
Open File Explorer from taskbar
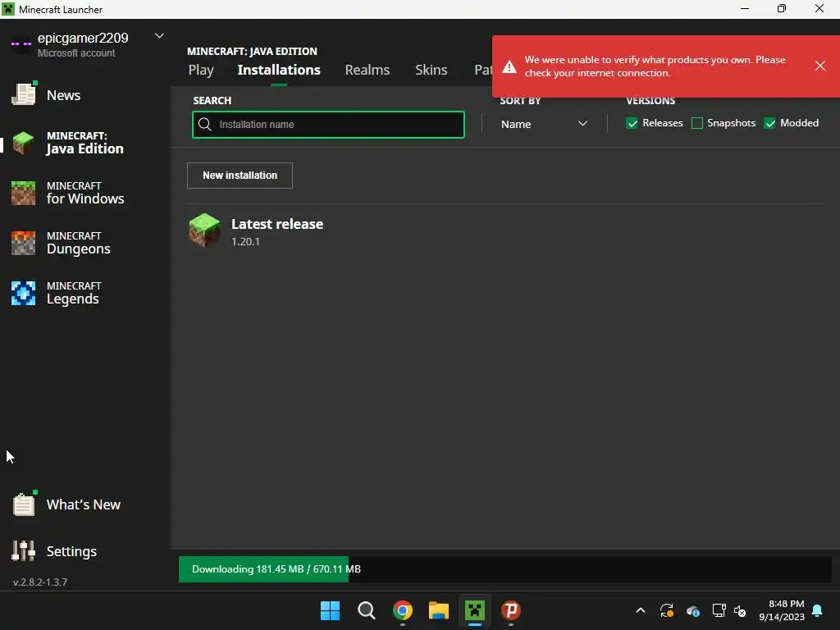(439, 610)
